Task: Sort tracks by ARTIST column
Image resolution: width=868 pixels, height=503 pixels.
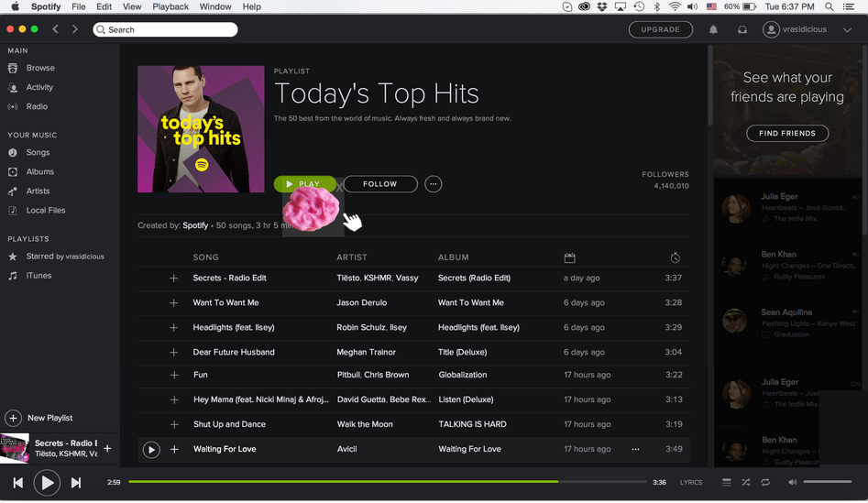Action: pyautogui.click(x=352, y=257)
